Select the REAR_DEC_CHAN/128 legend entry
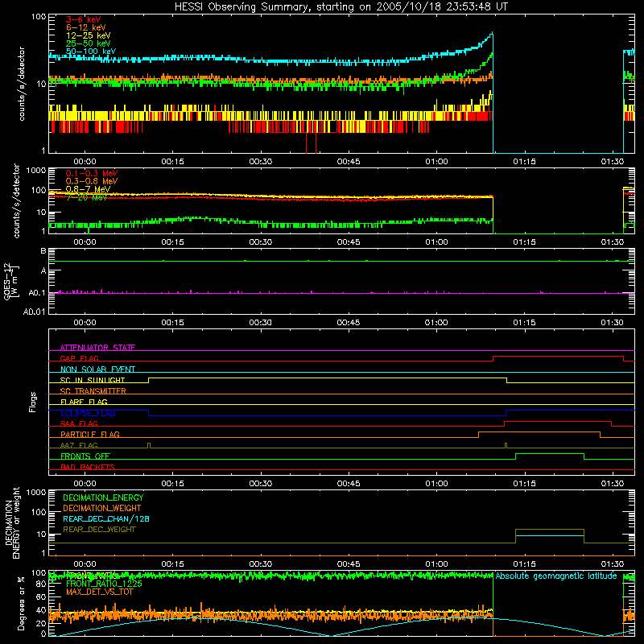This screenshot has height=644, width=644. click(x=106, y=519)
